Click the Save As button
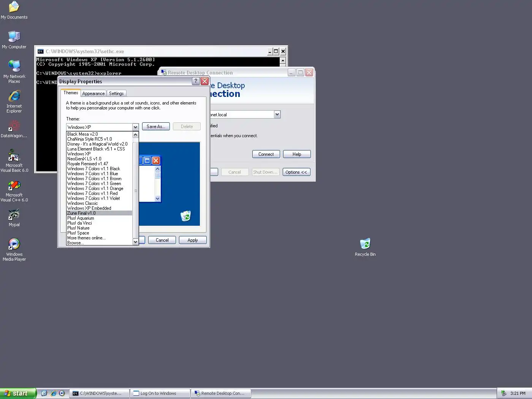 [156, 127]
